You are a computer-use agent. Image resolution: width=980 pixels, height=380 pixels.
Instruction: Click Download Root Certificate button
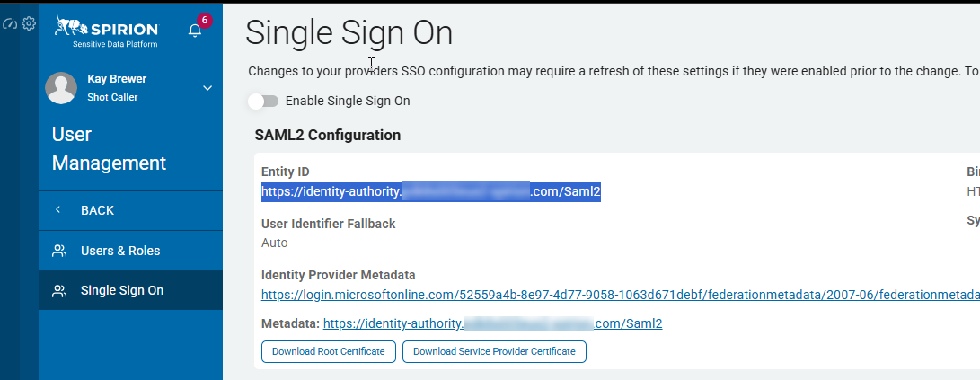tap(328, 351)
